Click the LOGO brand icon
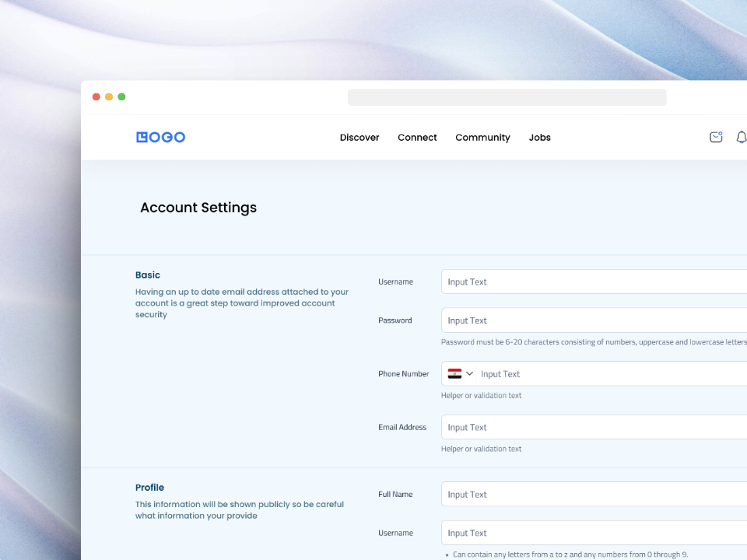 tap(160, 137)
